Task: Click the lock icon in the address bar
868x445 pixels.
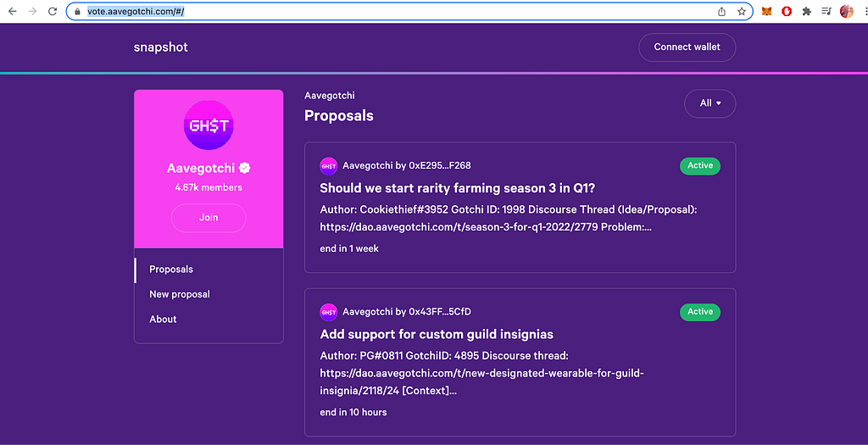Action: [77, 12]
